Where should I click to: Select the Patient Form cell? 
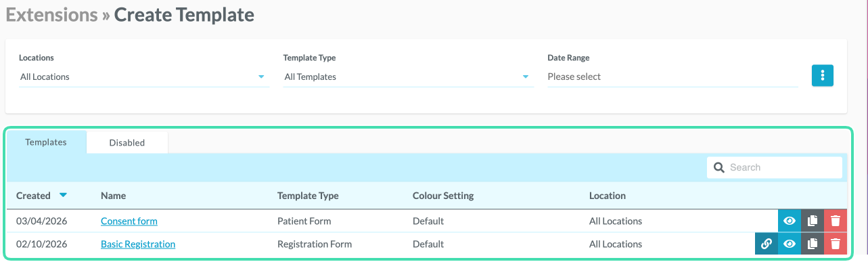click(x=304, y=221)
